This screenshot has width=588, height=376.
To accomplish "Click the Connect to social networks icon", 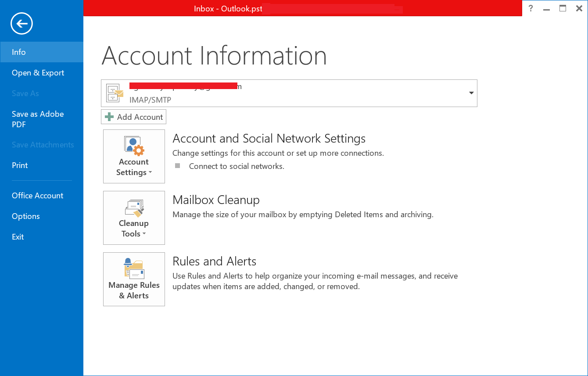I will click(x=177, y=166).
